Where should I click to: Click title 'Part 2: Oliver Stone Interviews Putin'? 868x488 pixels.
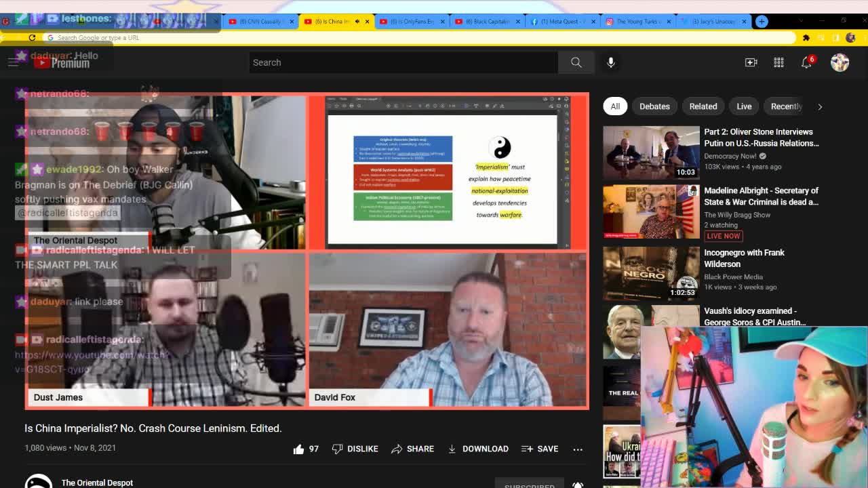point(762,138)
